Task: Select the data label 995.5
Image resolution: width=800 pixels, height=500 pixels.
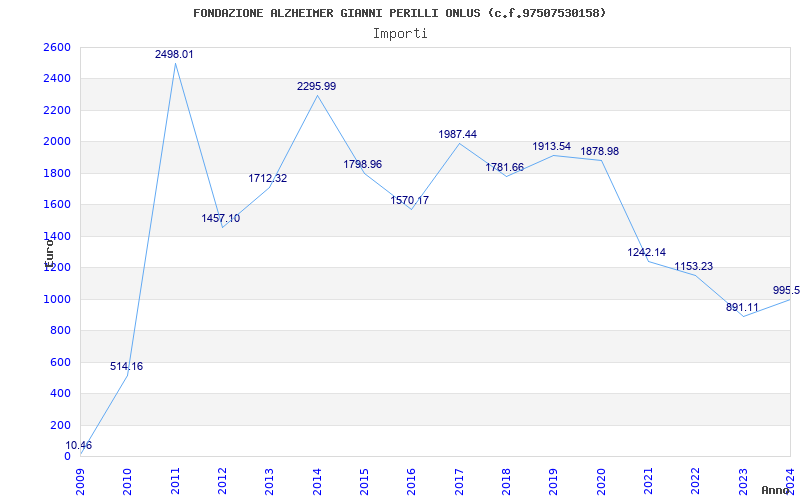Action: coord(786,290)
